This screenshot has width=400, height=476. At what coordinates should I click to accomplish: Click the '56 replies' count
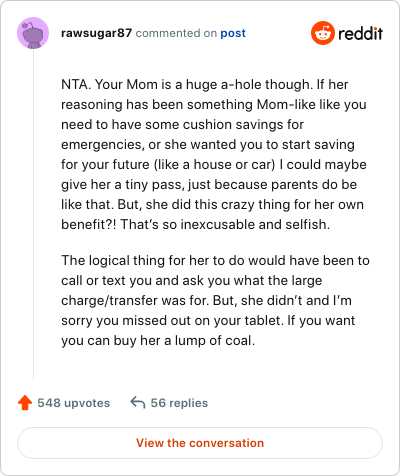(179, 403)
